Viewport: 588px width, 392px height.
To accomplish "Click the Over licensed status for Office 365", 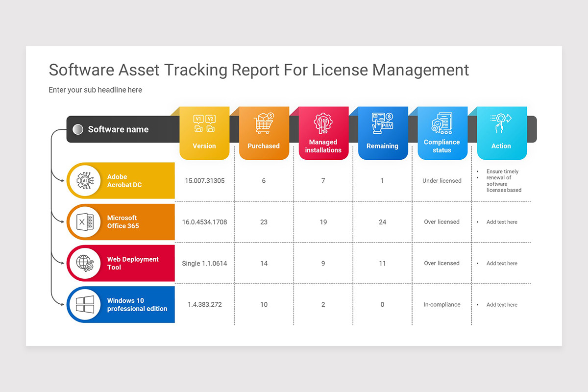I will click(x=441, y=221).
